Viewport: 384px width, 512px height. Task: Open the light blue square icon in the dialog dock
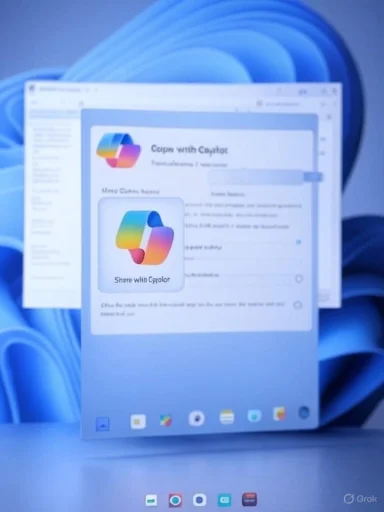(x=254, y=416)
